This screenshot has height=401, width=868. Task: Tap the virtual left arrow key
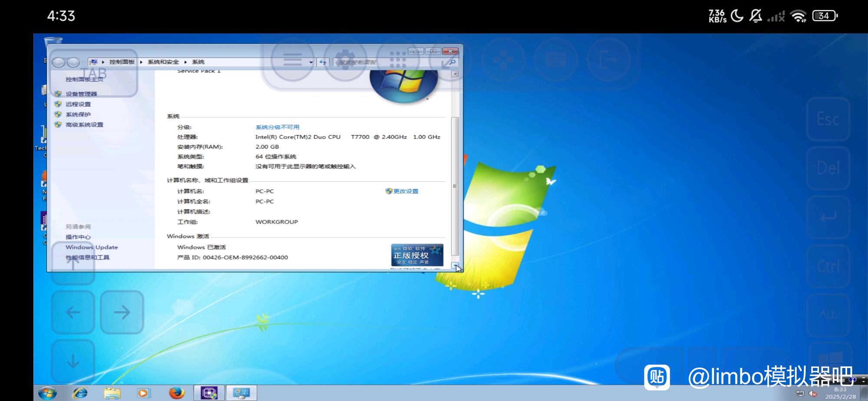pos(73,312)
